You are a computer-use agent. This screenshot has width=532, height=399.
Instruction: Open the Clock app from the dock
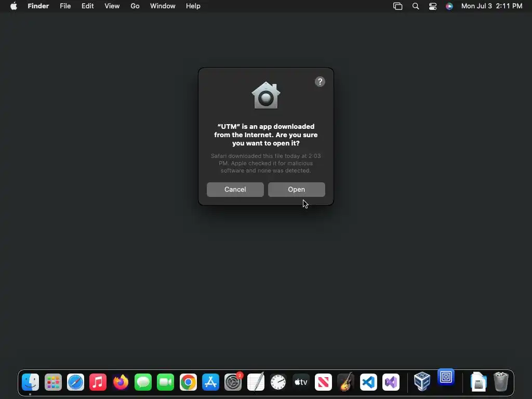point(278,382)
